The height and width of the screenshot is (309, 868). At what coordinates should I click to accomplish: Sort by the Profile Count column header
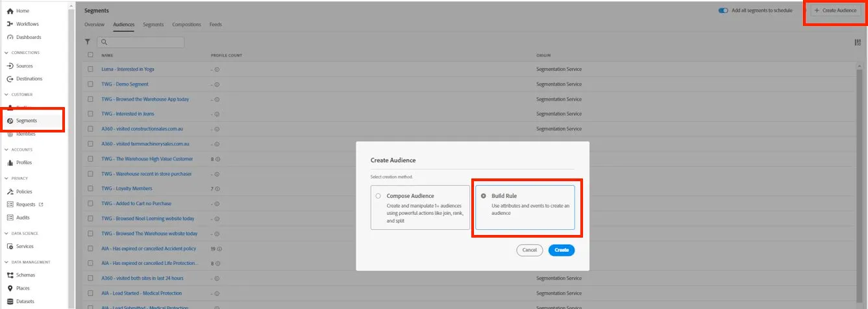[x=227, y=55]
